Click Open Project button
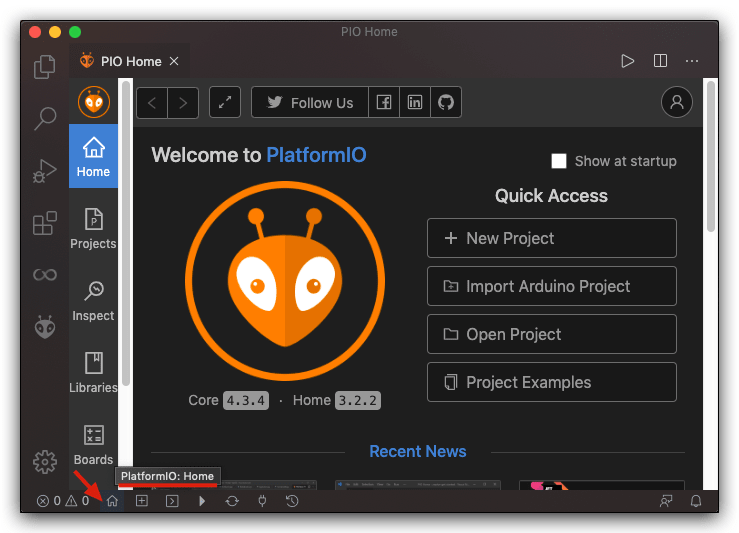 click(x=552, y=334)
